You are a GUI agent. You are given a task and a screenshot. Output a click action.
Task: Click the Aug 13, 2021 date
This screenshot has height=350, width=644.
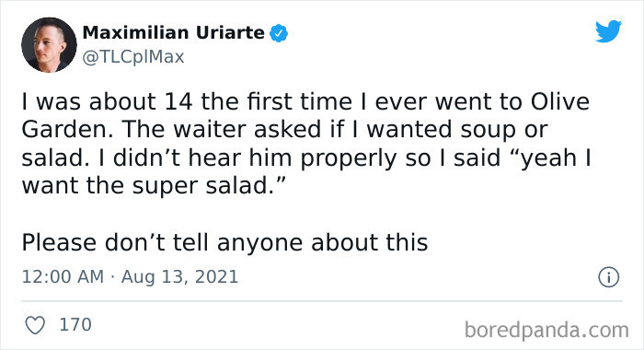[179, 276]
